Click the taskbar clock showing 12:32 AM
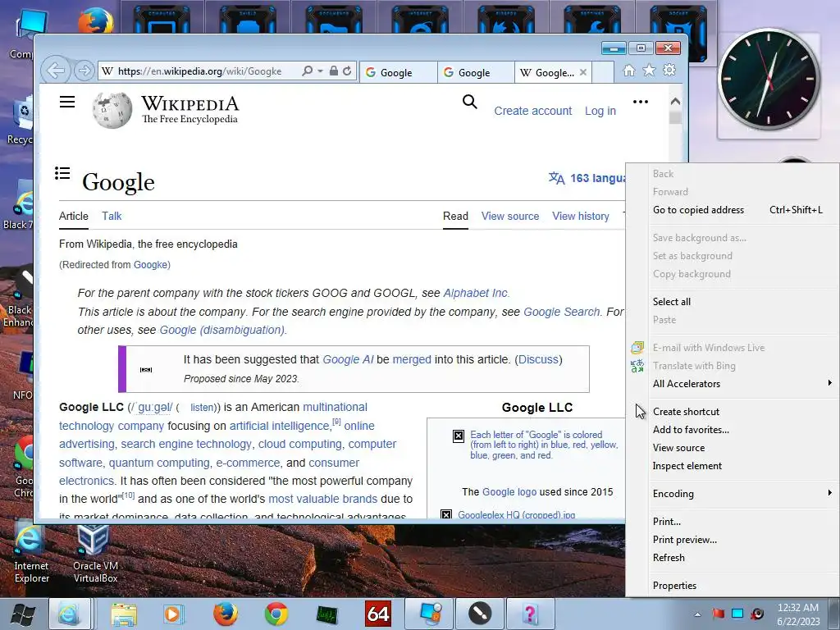 pyautogui.click(x=798, y=614)
